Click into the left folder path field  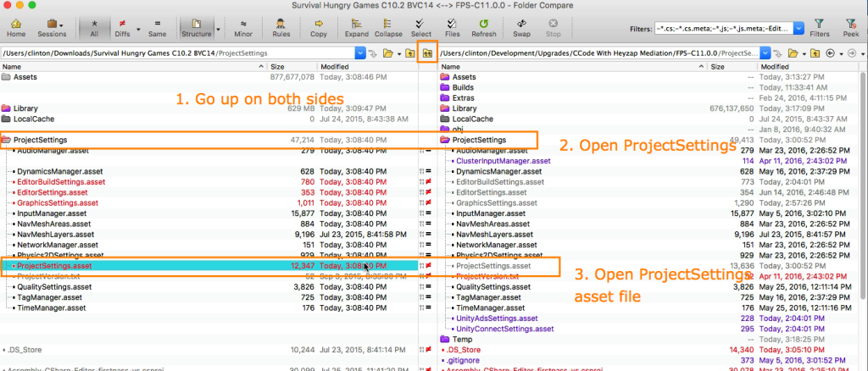click(178, 53)
